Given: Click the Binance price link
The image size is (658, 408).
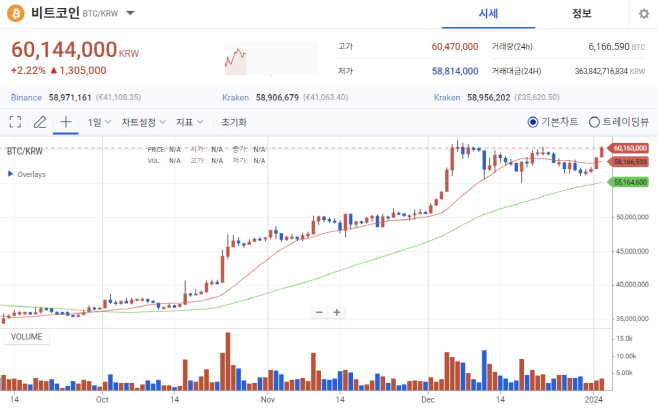Looking at the screenshot, I should click(26, 97).
